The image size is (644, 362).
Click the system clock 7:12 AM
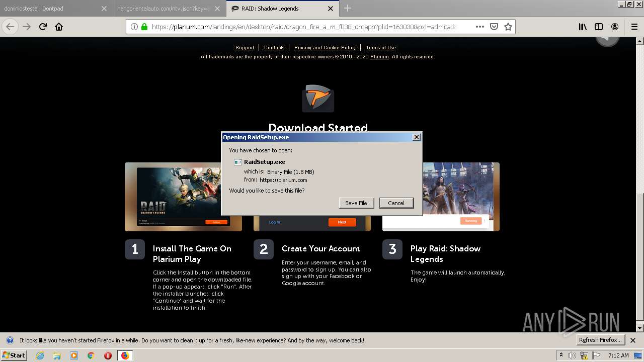618,355
